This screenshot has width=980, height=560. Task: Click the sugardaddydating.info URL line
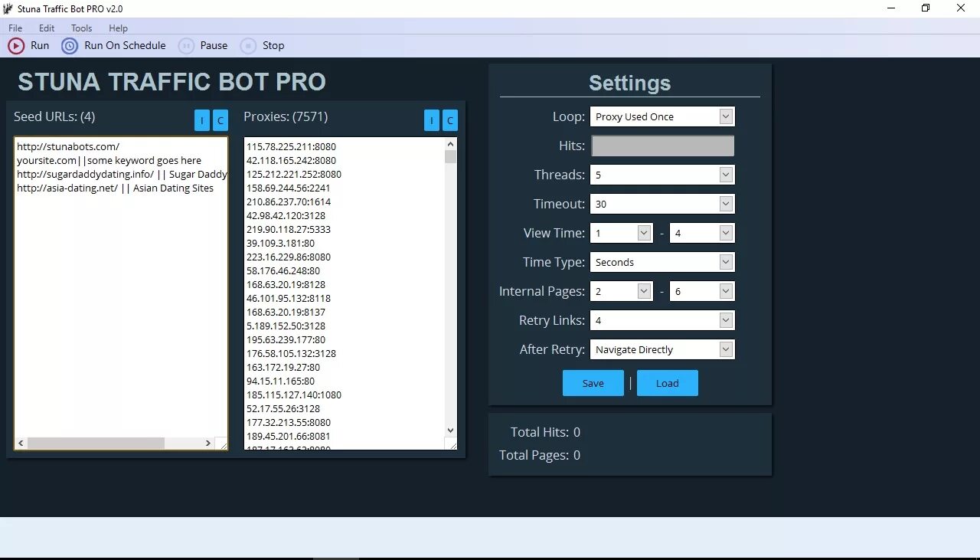[122, 174]
